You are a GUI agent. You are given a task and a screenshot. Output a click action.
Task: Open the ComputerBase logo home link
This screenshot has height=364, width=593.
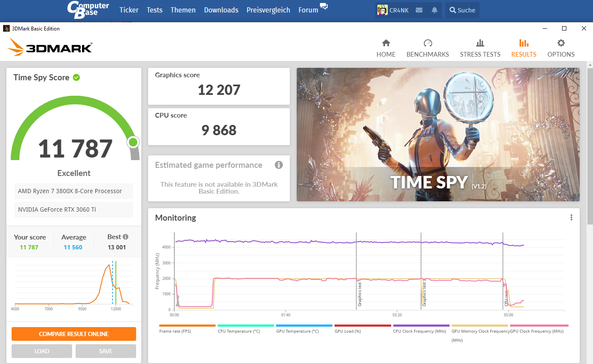pos(88,10)
